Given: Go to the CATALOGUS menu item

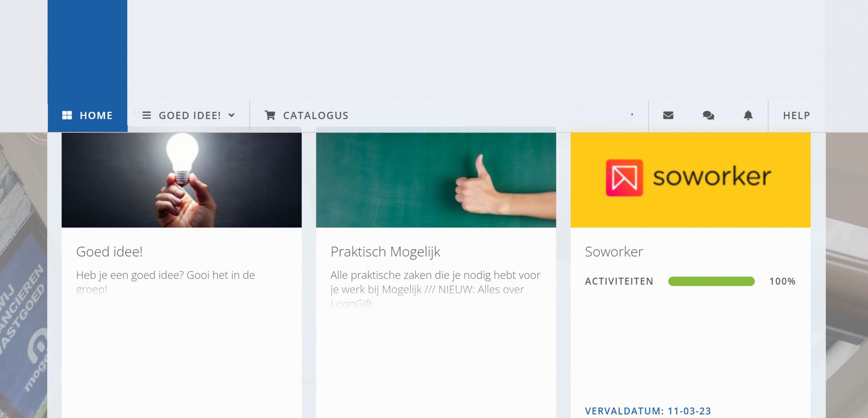Looking at the screenshot, I should tap(316, 115).
